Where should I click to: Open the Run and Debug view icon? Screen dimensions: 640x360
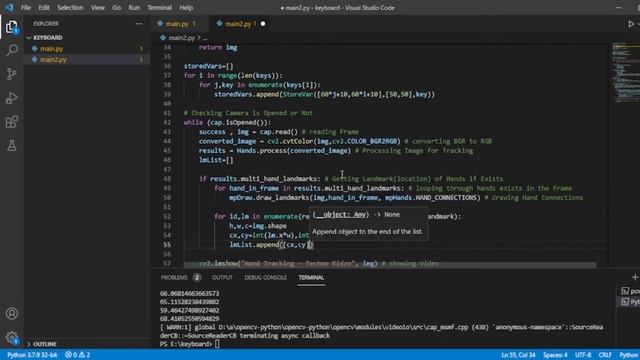[12, 98]
